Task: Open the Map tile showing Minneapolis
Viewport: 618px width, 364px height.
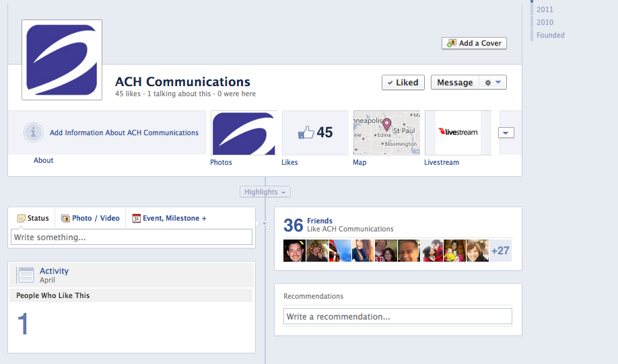Action: click(386, 133)
